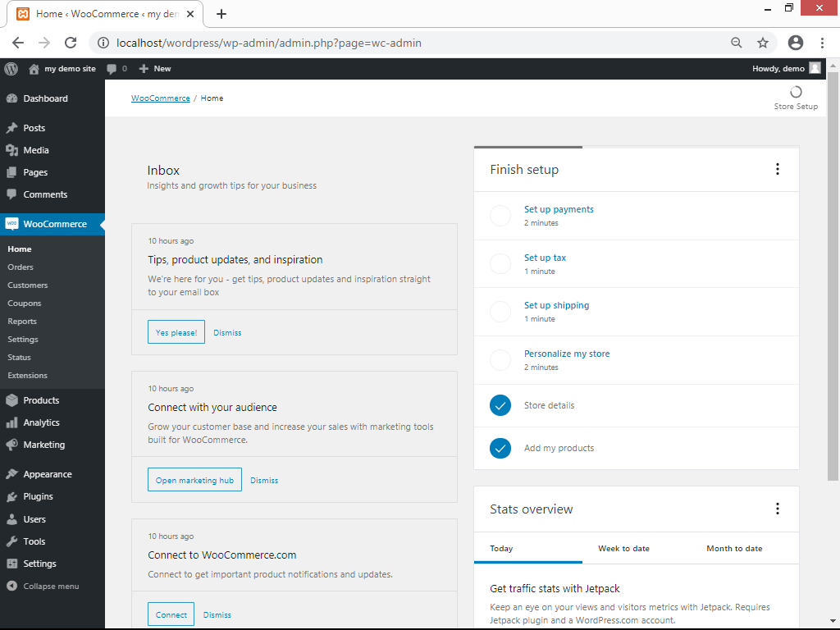Click the Marketing megaphone icon
Viewport: 840px width, 630px height.
11,445
